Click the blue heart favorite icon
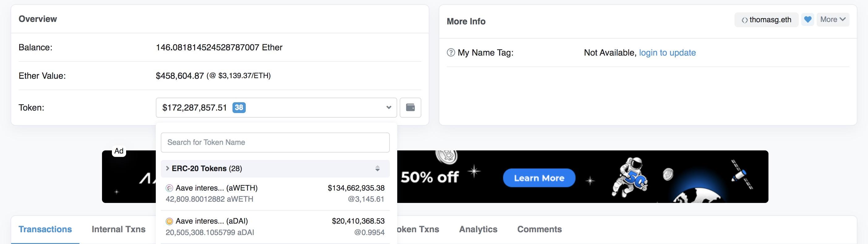 pyautogui.click(x=807, y=19)
